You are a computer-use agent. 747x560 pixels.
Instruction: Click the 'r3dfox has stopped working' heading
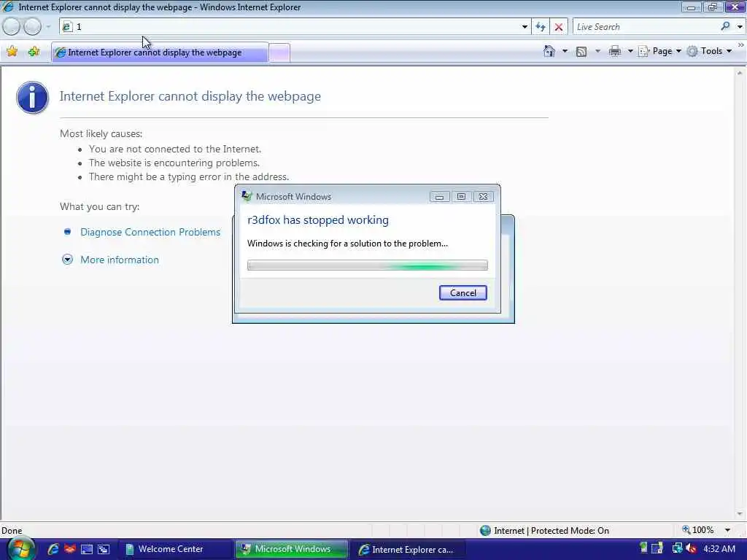[318, 220]
